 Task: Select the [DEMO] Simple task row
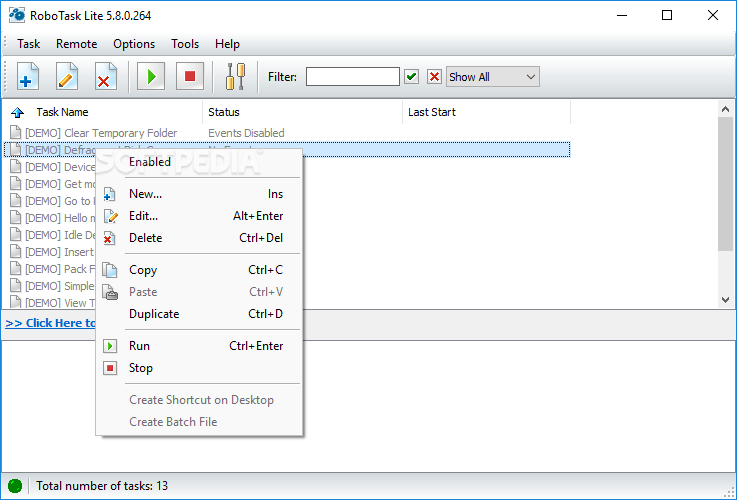[x=53, y=286]
